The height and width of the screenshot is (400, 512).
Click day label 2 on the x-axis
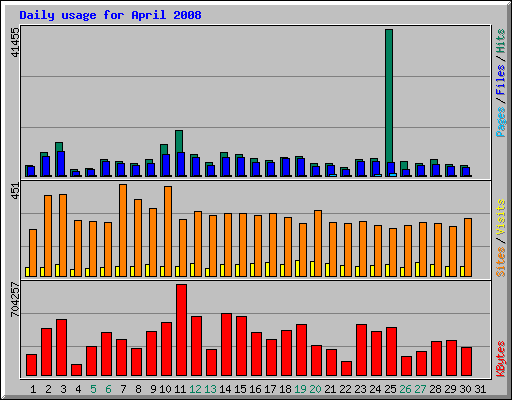(x=48, y=389)
